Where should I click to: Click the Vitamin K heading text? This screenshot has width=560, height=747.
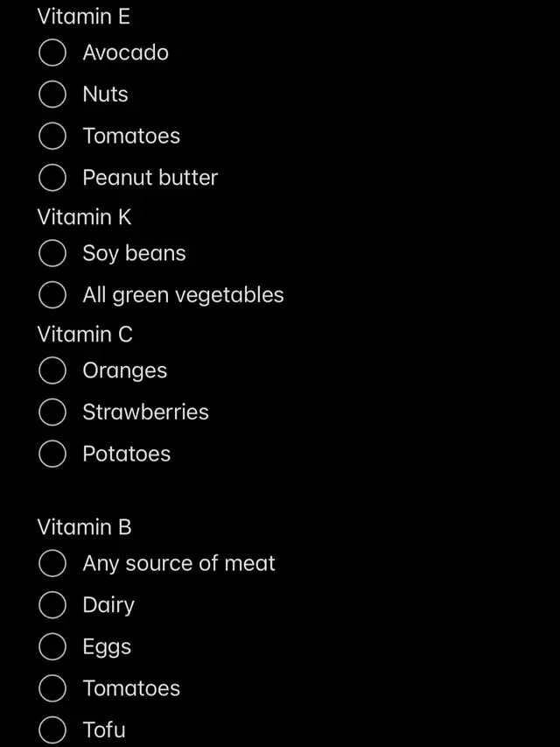click(84, 217)
